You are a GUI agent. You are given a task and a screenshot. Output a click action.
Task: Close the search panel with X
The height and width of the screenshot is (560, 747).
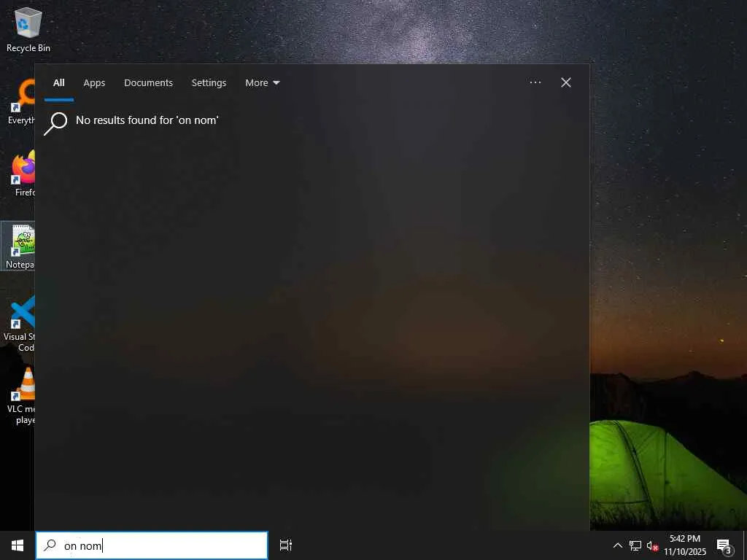coord(566,82)
